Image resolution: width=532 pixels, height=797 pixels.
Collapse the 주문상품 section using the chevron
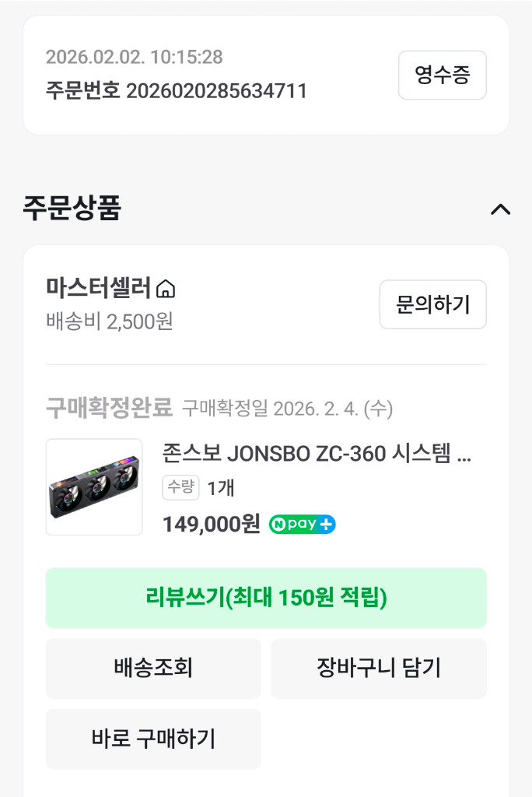[x=502, y=209]
